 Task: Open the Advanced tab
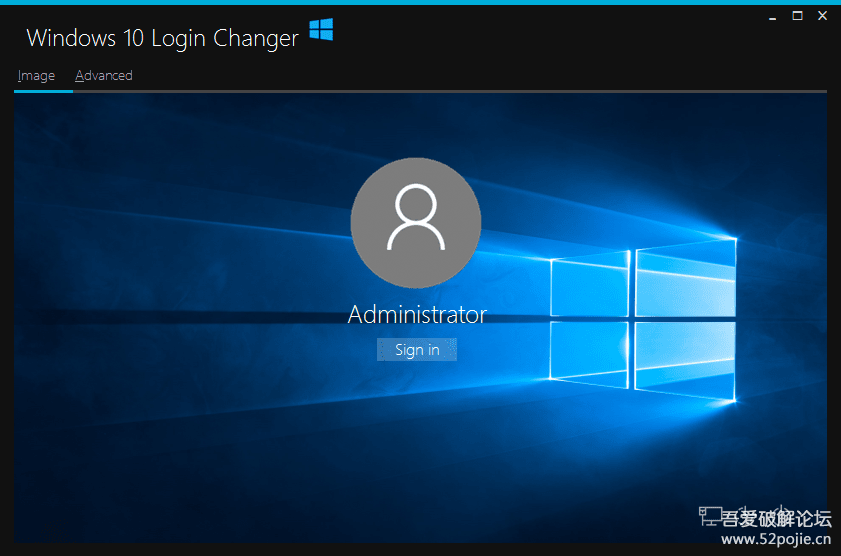[x=104, y=76]
